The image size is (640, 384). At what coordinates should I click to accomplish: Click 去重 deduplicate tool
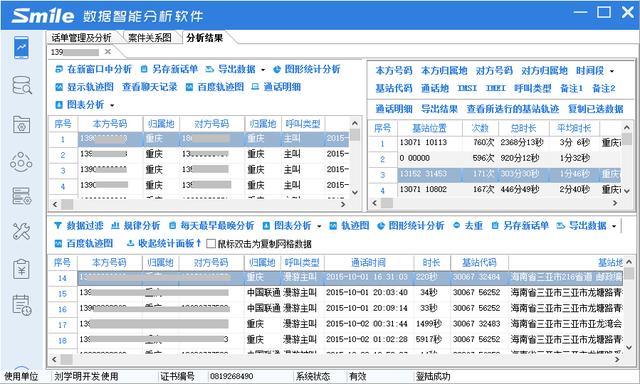(x=468, y=226)
